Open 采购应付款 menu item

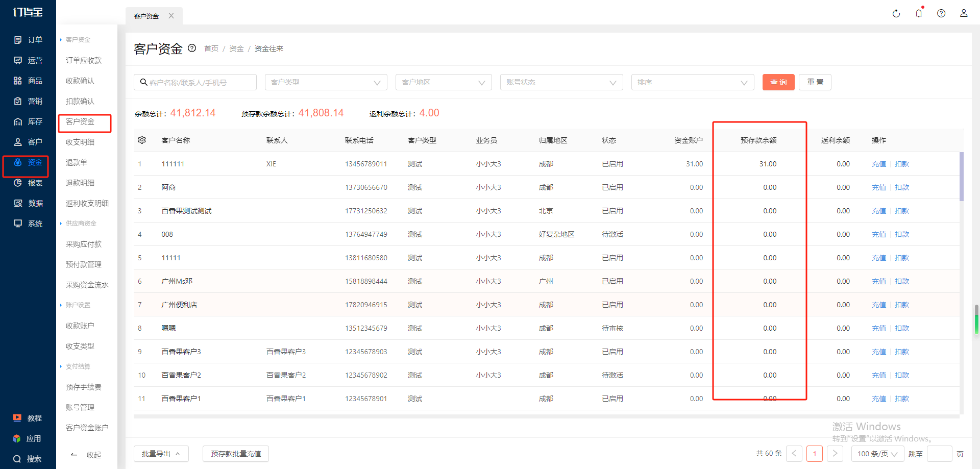point(84,244)
